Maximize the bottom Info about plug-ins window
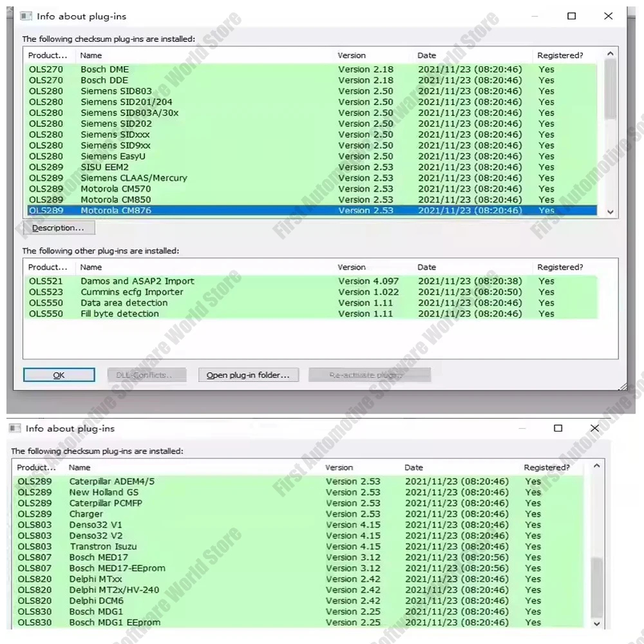Image resolution: width=644 pixels, height=644 pixels. (558, 428)
